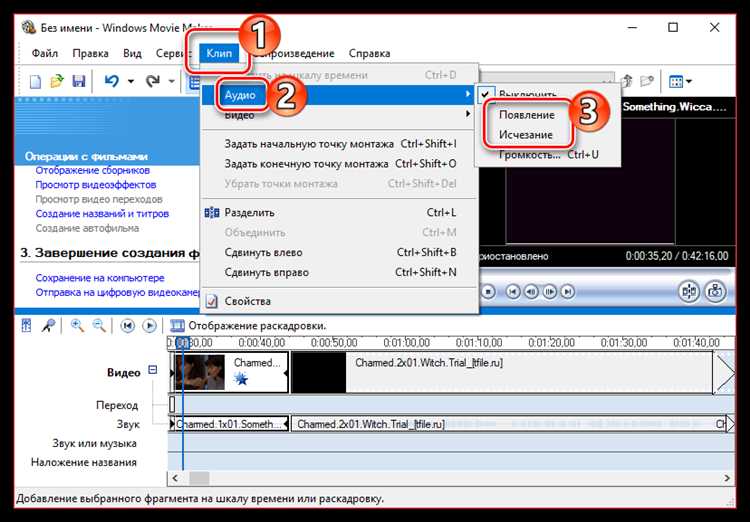Click the Save project floppy icon
This screenshot has width=750, height=522.
pos(78,81)
